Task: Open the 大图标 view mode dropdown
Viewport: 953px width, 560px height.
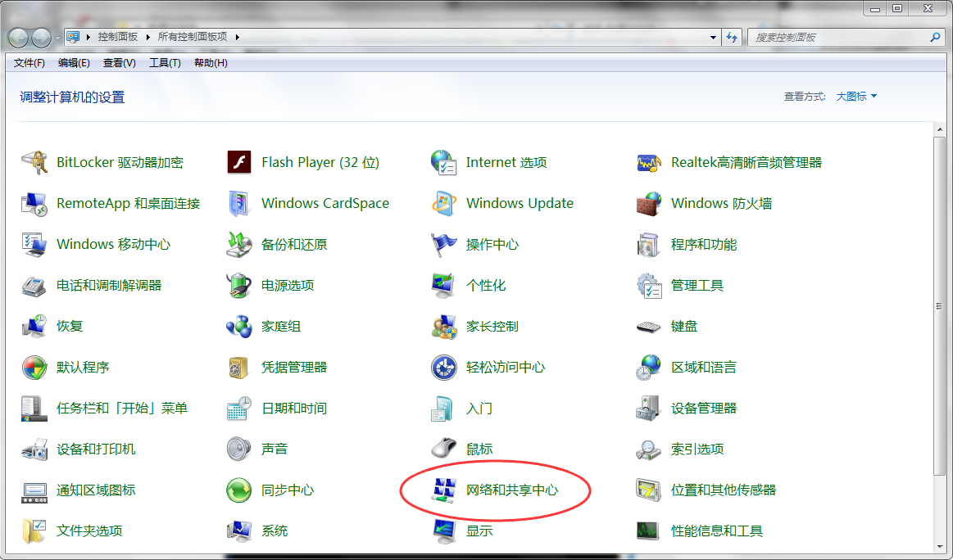Action: pos(856,97)
